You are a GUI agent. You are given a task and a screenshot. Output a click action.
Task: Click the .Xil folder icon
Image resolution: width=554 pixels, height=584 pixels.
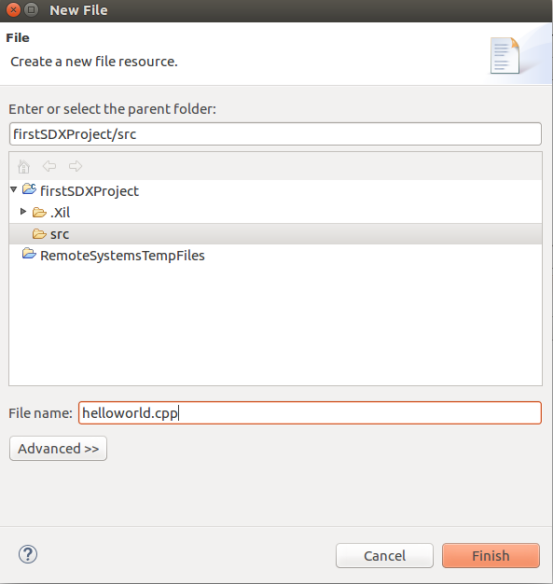pos(39,212)
